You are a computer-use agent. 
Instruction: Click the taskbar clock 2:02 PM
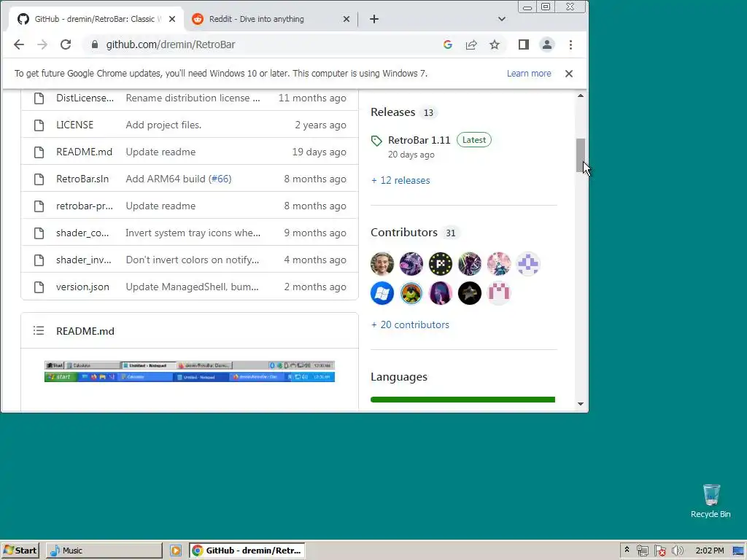pos(709,551)
